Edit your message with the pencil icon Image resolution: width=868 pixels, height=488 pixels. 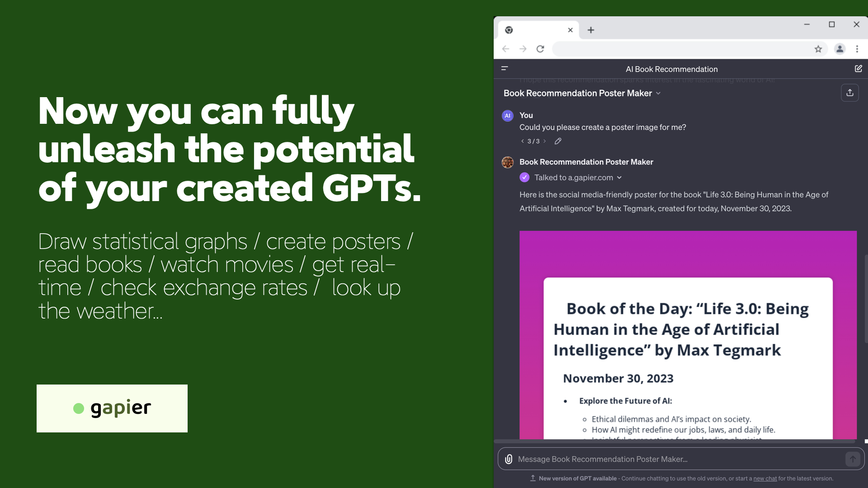558,141
